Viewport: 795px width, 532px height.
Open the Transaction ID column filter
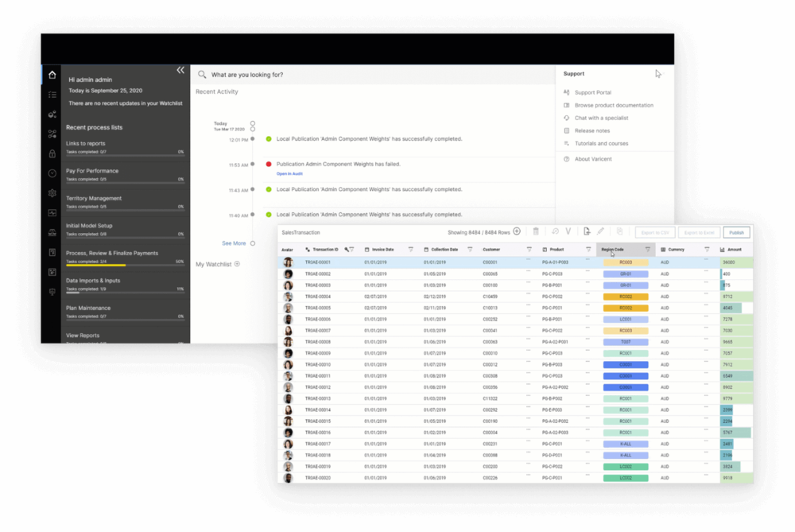(x=352, y=250)
